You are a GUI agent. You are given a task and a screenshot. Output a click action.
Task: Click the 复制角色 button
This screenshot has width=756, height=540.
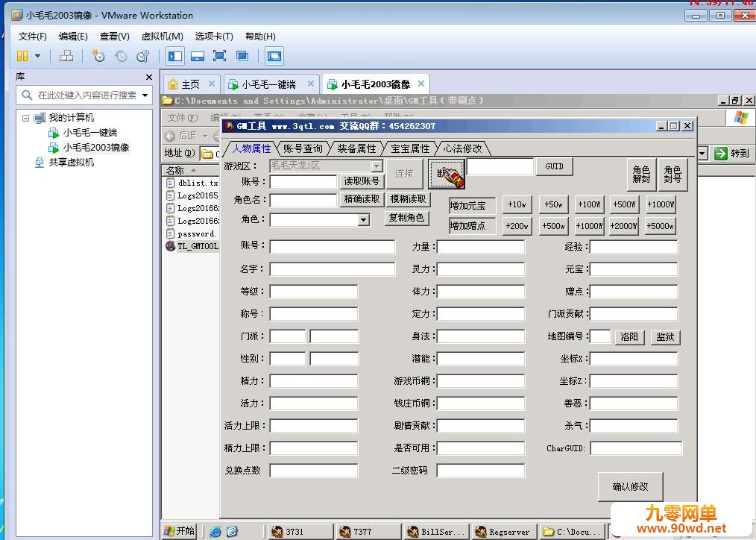(x=406, y=218)
